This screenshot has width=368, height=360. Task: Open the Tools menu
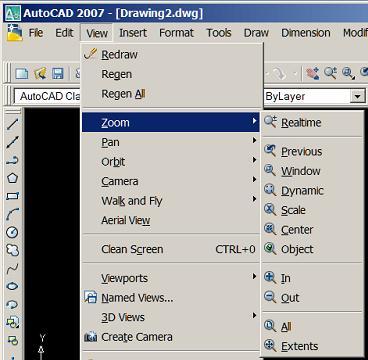pyautogui.click(x=219, y=33)
